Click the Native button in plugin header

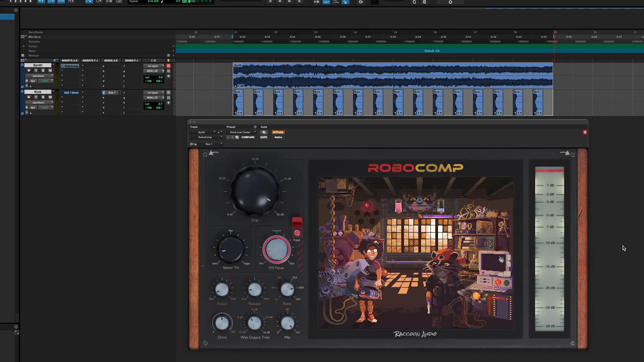point(278,137)
